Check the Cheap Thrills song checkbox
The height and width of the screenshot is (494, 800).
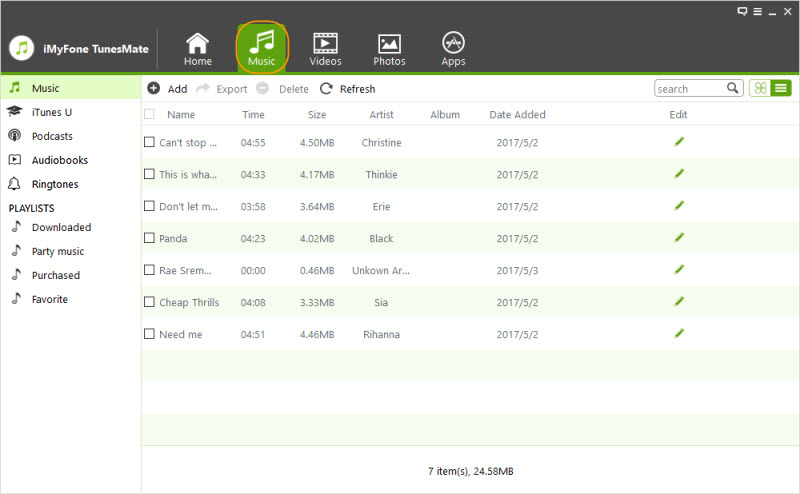pyautogui.click(x=149, y=302)
